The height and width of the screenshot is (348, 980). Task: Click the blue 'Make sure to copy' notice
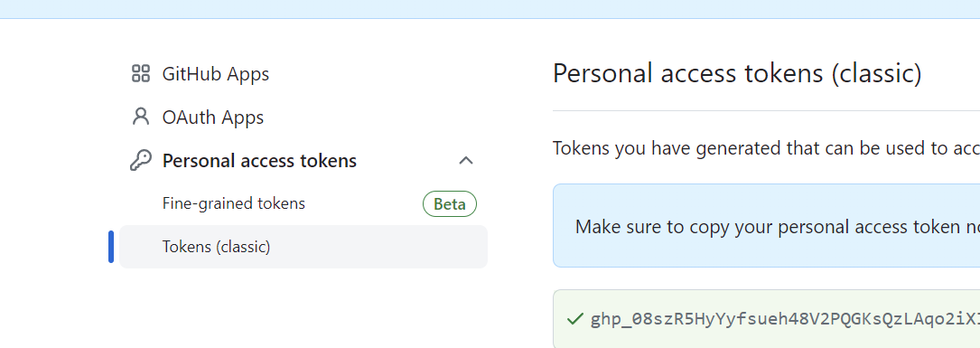pyautogui.click(x=766, y=225)
